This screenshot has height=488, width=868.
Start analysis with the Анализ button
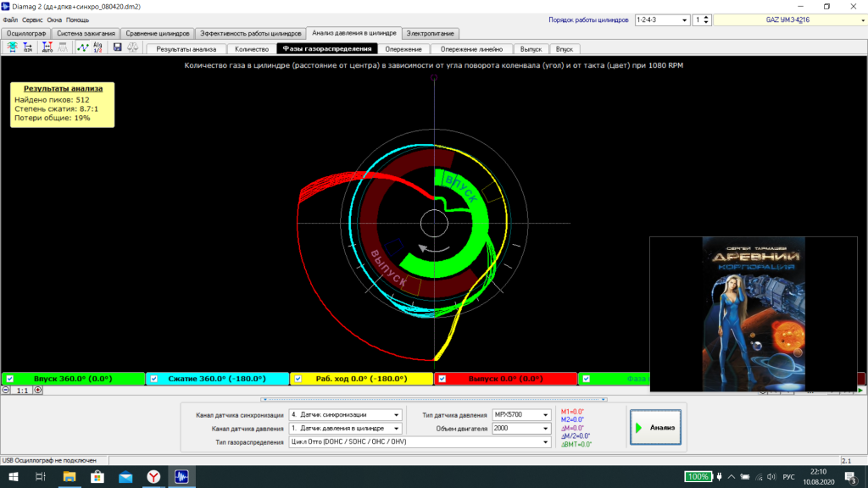pyautogui.click(x=655, y=427)
